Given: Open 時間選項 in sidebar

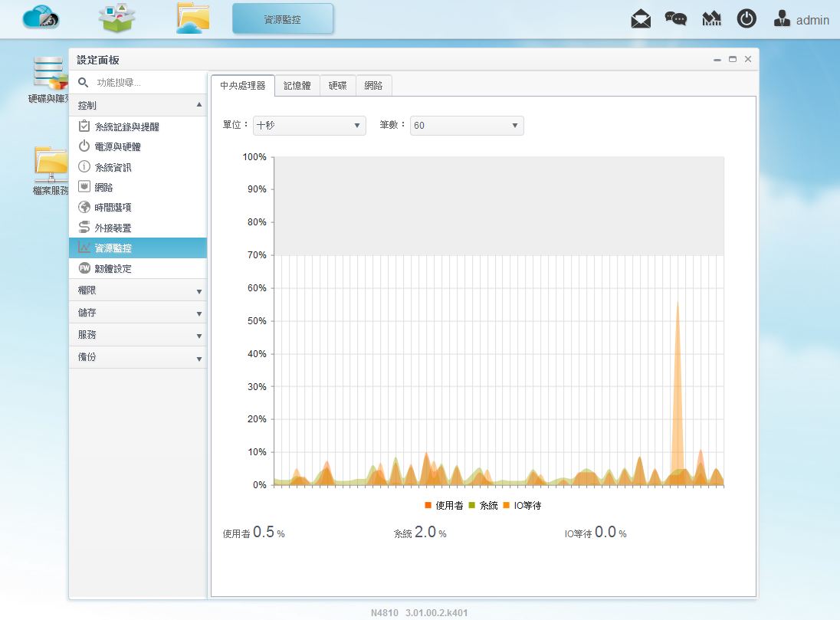Looking at the screenshot, I should click(x=138, y=208).
